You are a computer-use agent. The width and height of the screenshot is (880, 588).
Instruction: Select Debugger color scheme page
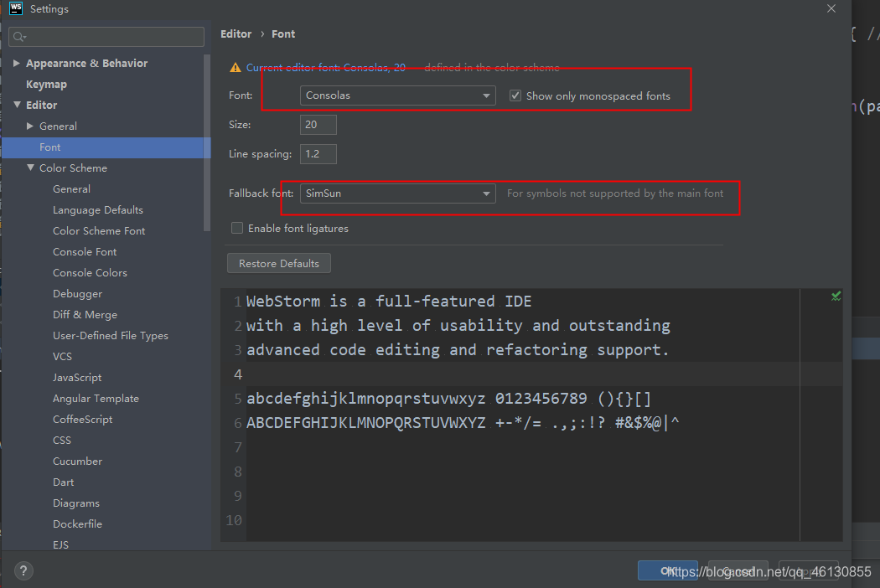point(77,293)
